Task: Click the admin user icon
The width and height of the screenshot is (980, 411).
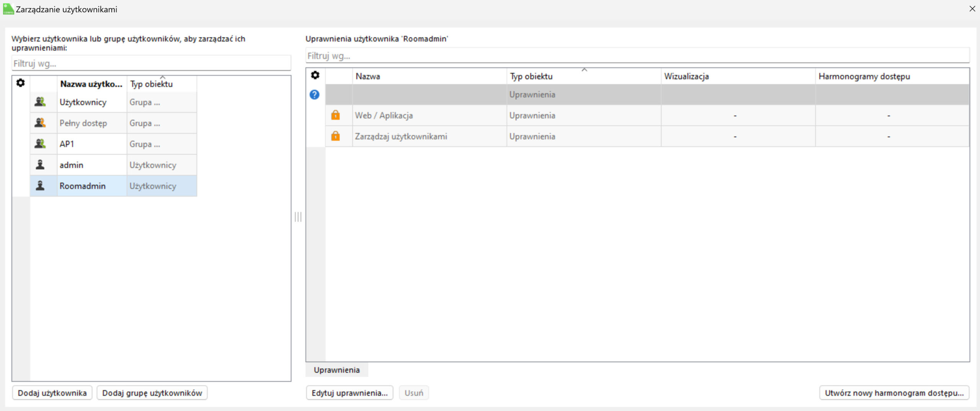Action: [x=40, y=165]
